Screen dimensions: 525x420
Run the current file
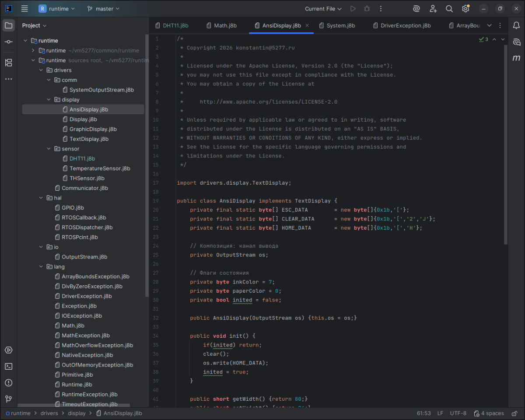coord(353,9)
